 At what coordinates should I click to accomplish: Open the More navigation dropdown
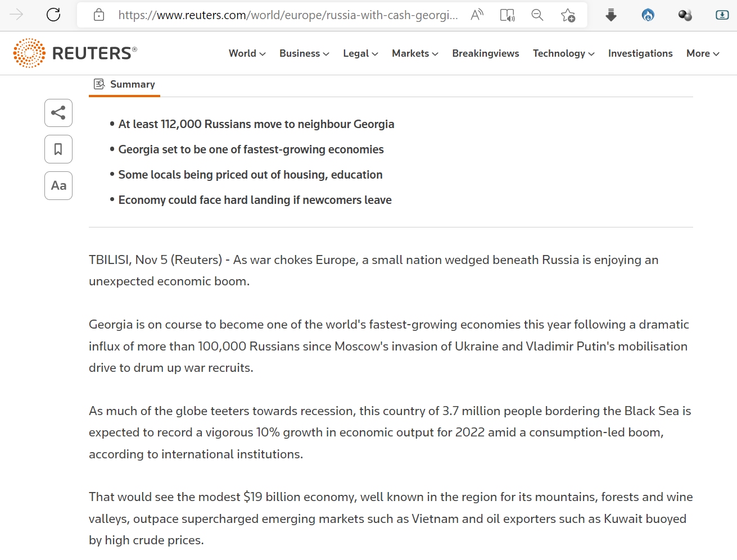pyautogui.click(x=703, y=53)
